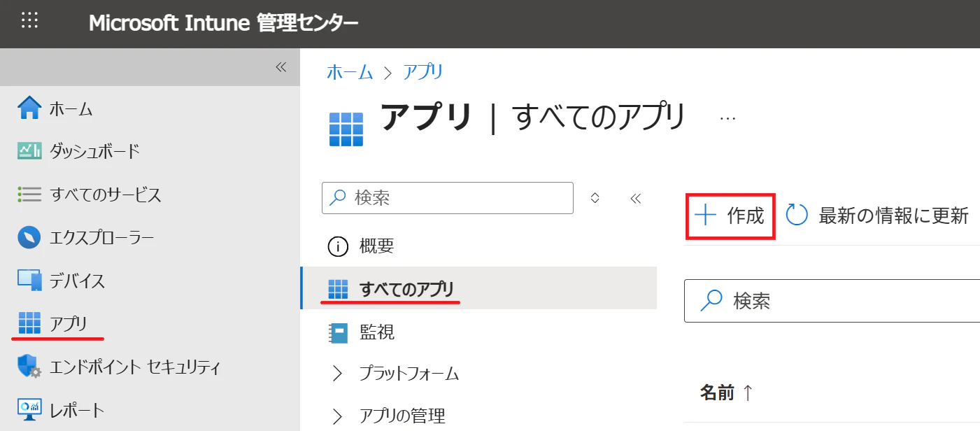Select the アプリ grid icon in sidebar
The height and width of the screenshot is (431, 980).
click(x=29, y=323)
